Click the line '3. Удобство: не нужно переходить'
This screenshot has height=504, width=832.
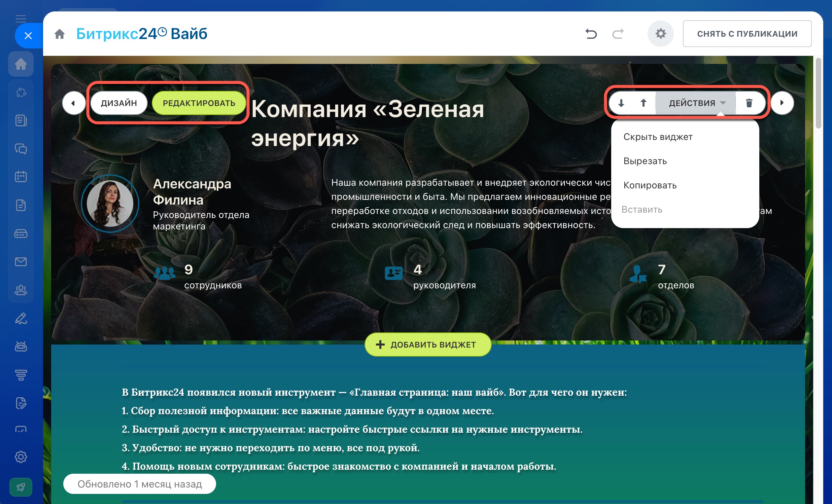pyautogui.click(x=271, y=448)
